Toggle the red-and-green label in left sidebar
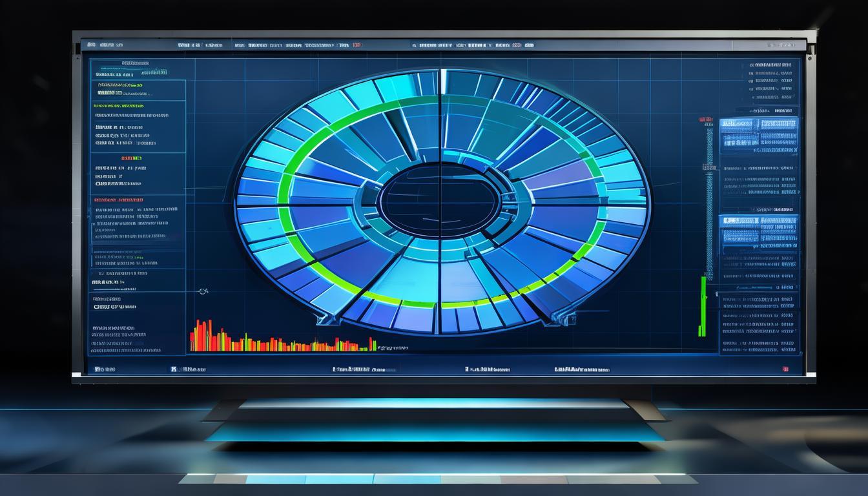The width and height of the screenshot is (868, 496). [132, 158]
